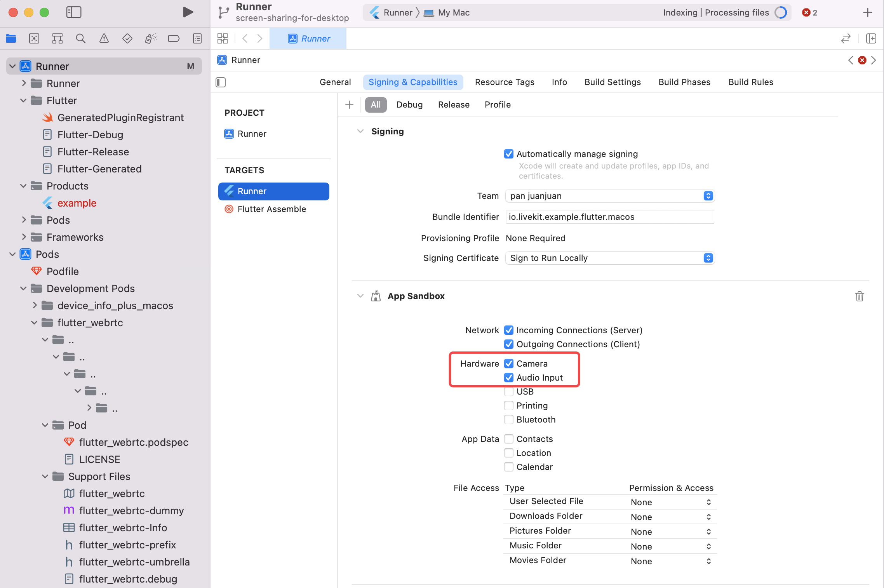Open the debug navigator
Screen dimensions: 884x588
[151, 38]
